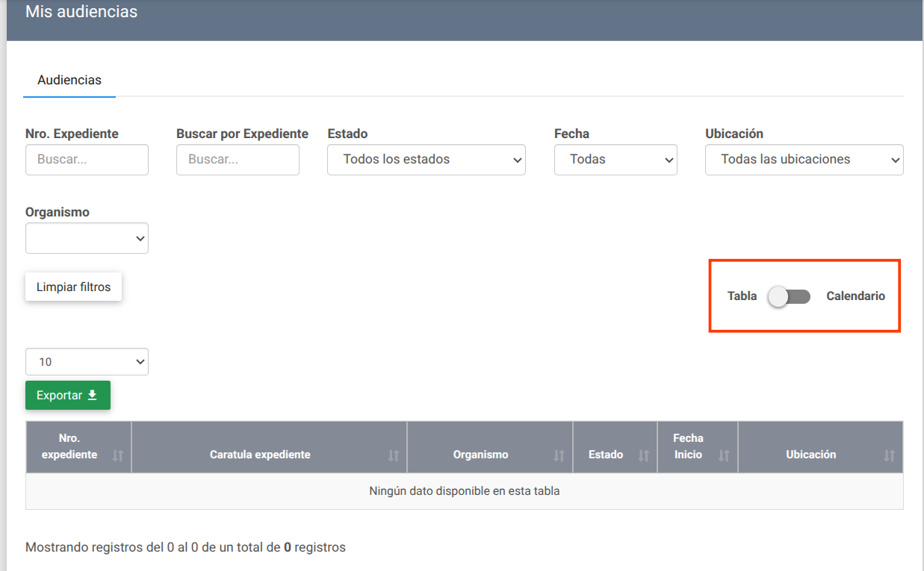This screenshot has height=571, width=924.
Task: Open Todas las ubicaciones dropdown
Action: coord(804,160)
